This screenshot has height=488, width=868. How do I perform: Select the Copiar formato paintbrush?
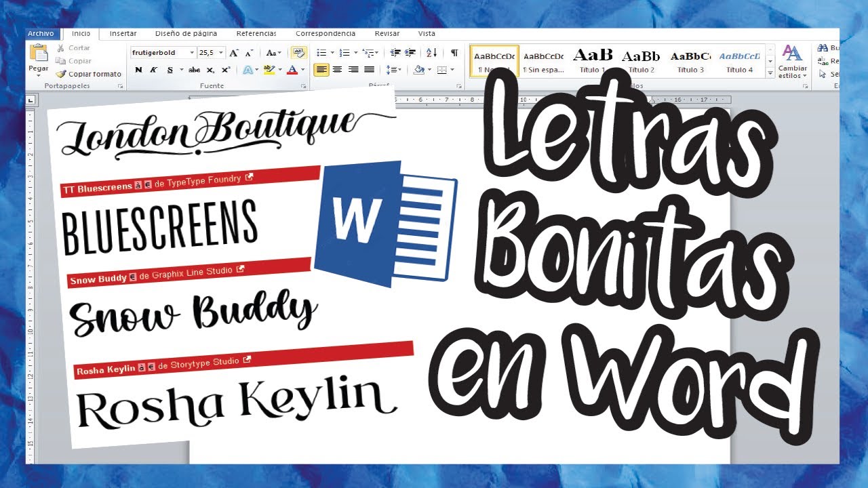click(x=89, y=74)
